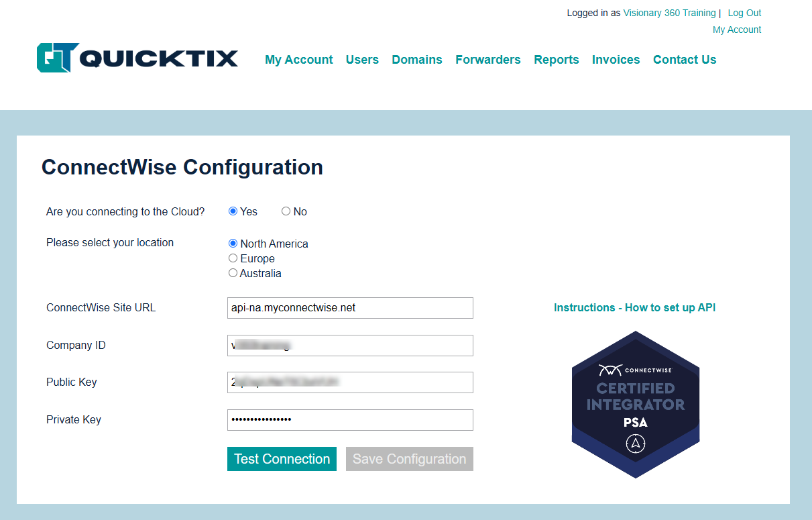Open My Account in main navigation
812x520 pixels.
tap(299, 60)
